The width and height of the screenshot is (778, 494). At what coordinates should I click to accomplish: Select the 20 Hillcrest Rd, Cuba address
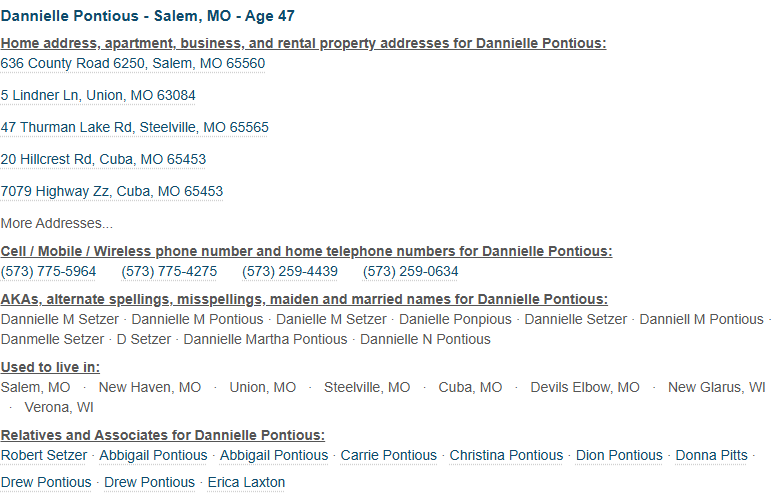click(x=103, y=159)
